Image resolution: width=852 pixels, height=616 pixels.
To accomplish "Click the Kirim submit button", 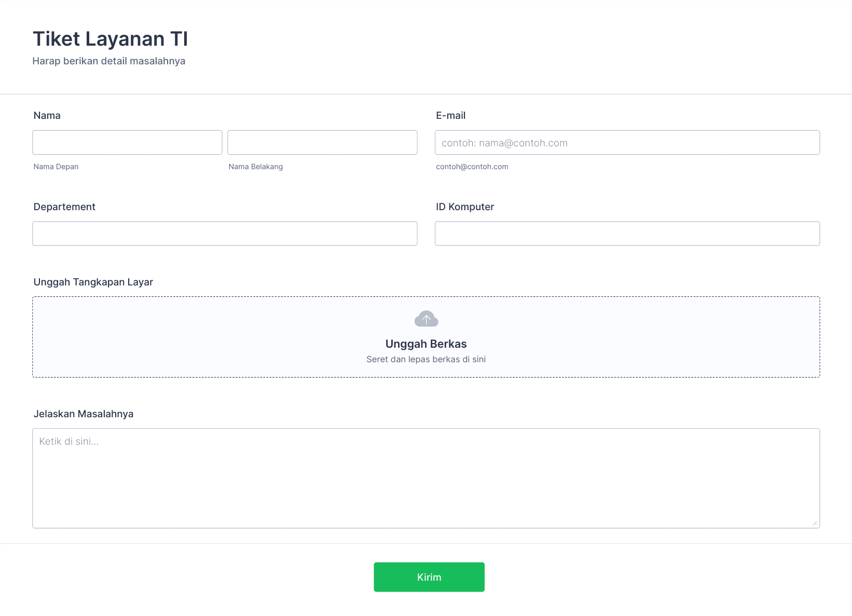I will [429, 577].
